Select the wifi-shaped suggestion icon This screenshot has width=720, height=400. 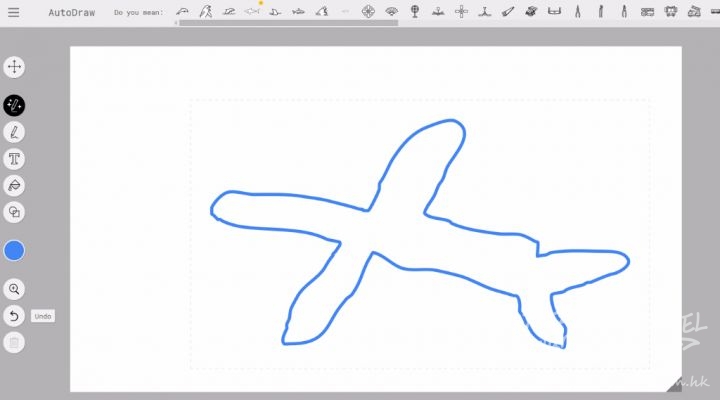pyautogui.click(x=391, y=12)
